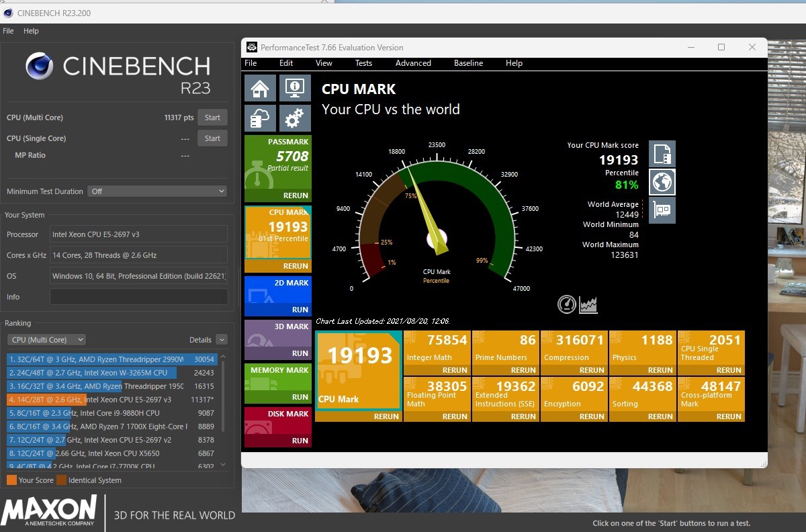Screen dimensions: 806x532
Task: Click the OS field Windows 10
Action: (x=139, y=276)
